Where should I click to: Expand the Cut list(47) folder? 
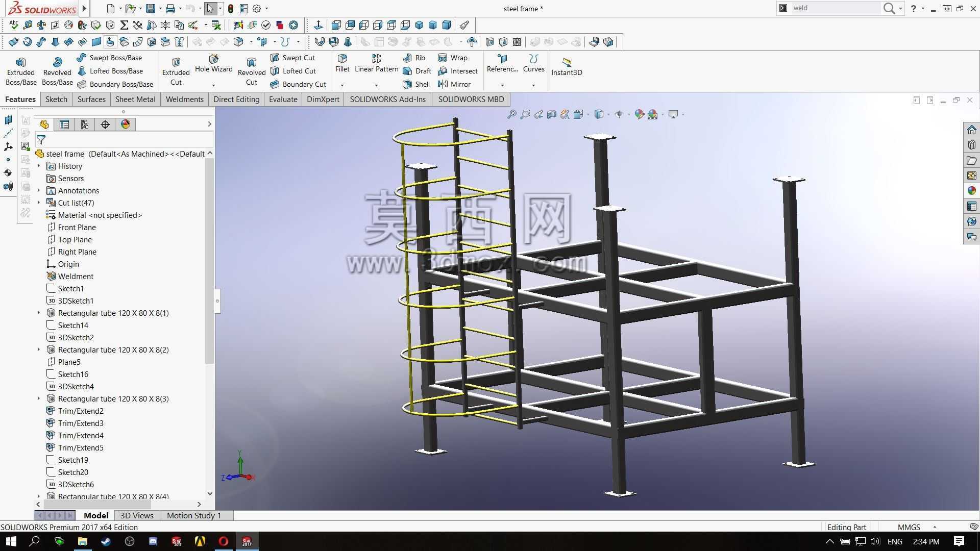39,203
